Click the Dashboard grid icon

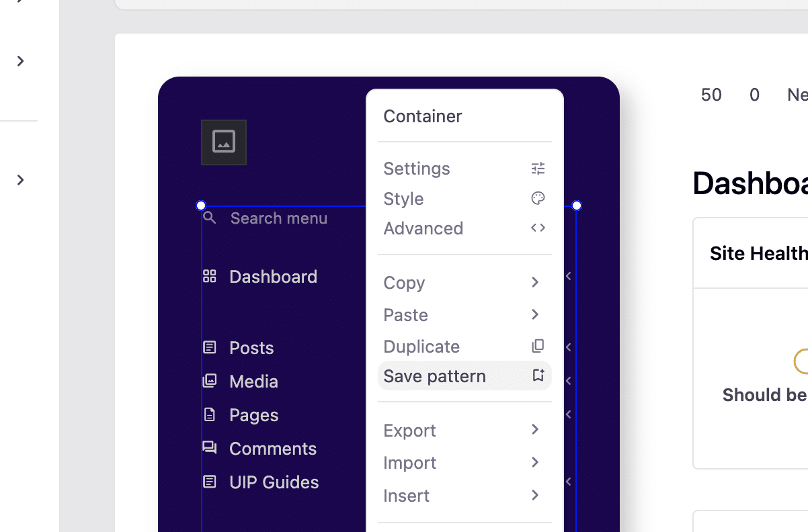[210, 276]
